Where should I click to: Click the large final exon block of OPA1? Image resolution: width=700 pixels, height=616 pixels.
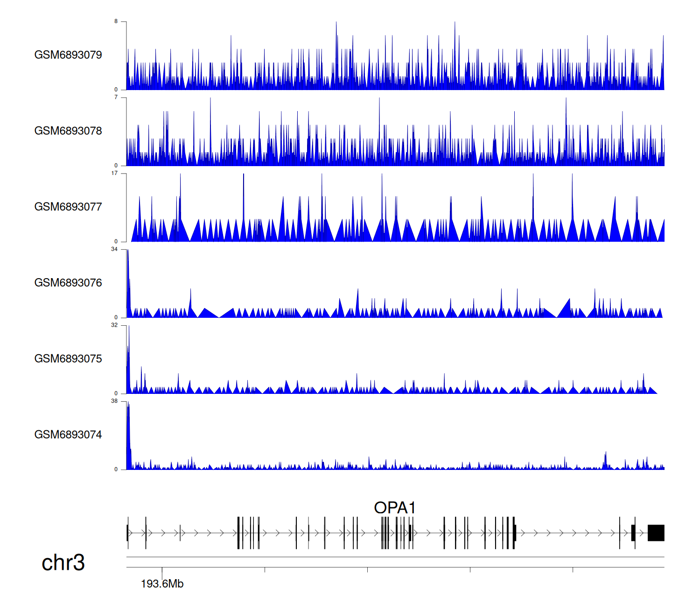tap(656, 533)
